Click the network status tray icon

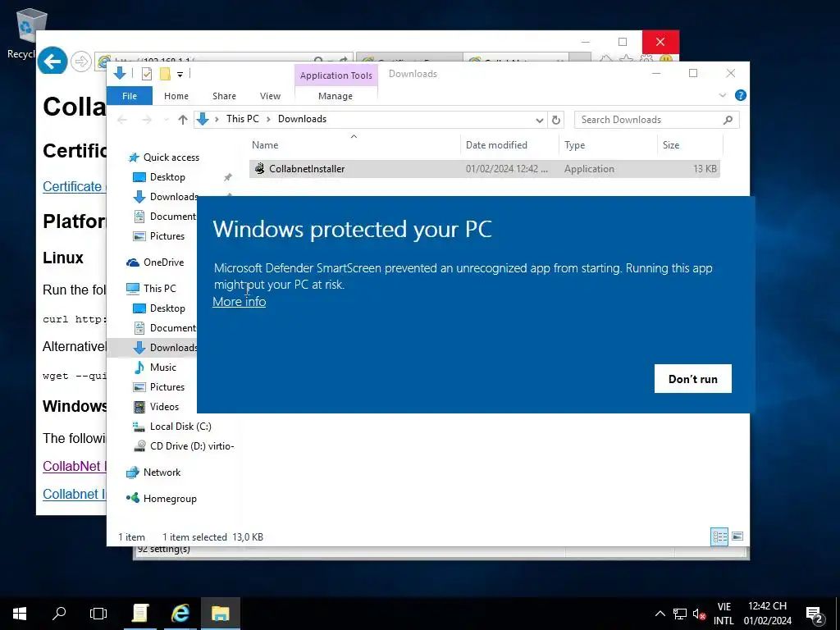tap(680, 614)
